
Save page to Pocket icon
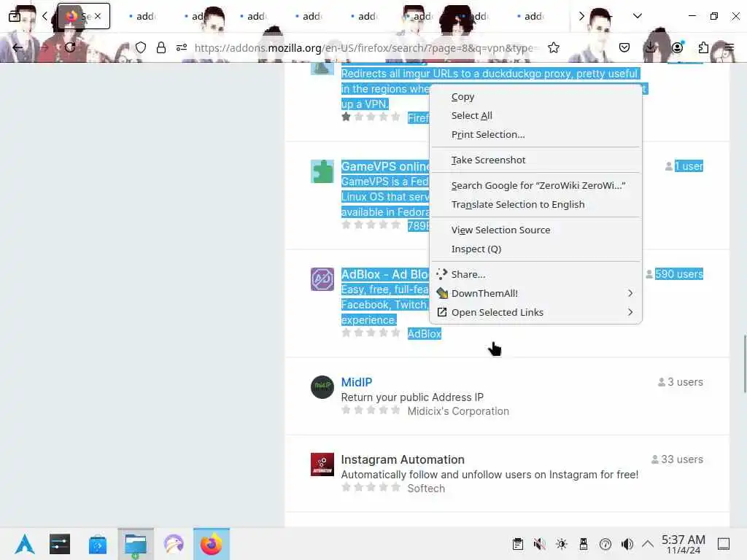pyautogui.click(x=624, y=47)
